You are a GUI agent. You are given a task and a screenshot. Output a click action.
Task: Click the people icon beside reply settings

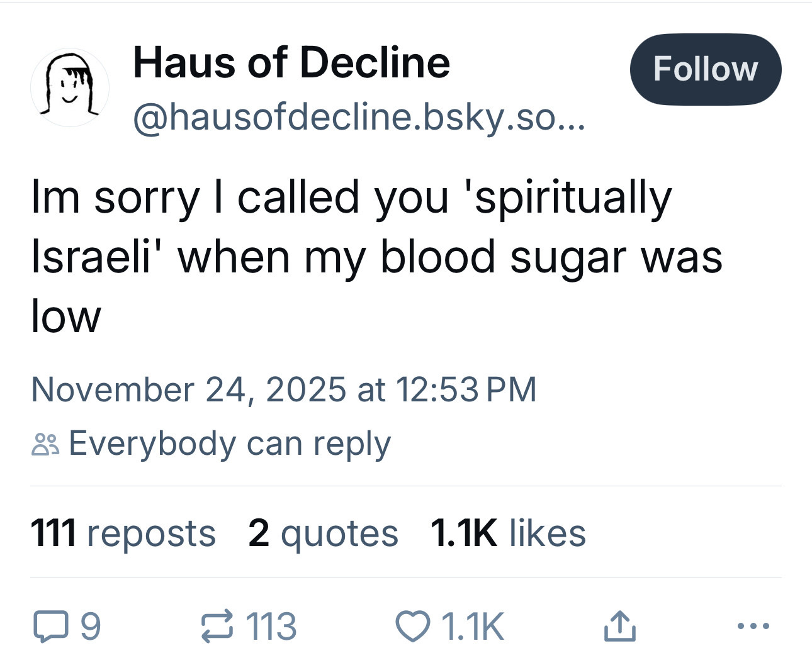point(45,444)
